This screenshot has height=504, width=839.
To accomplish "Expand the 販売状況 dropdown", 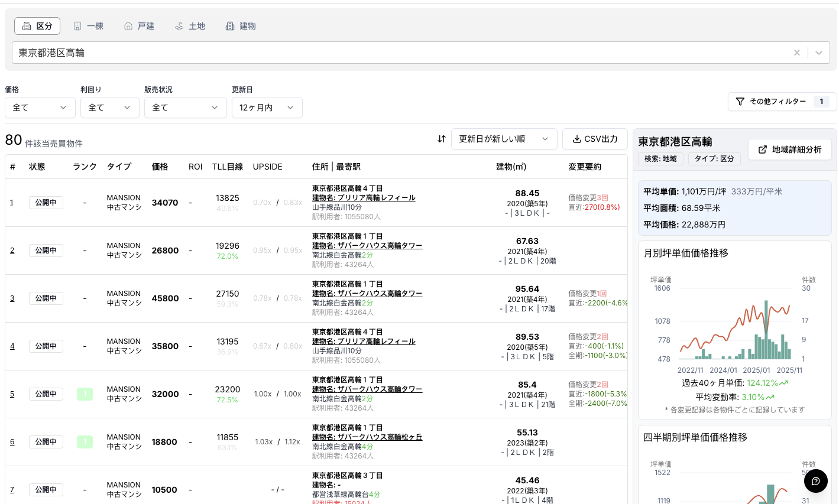I will point(185,108).
